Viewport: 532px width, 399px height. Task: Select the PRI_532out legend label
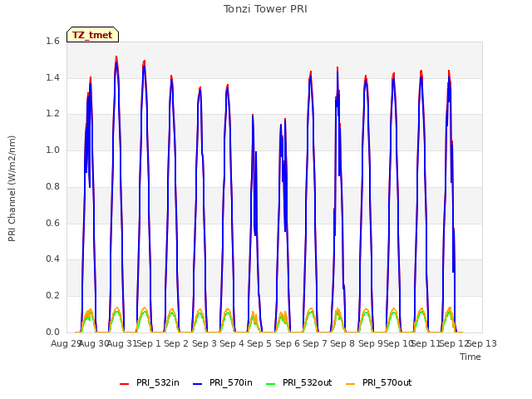pos(308,382)
